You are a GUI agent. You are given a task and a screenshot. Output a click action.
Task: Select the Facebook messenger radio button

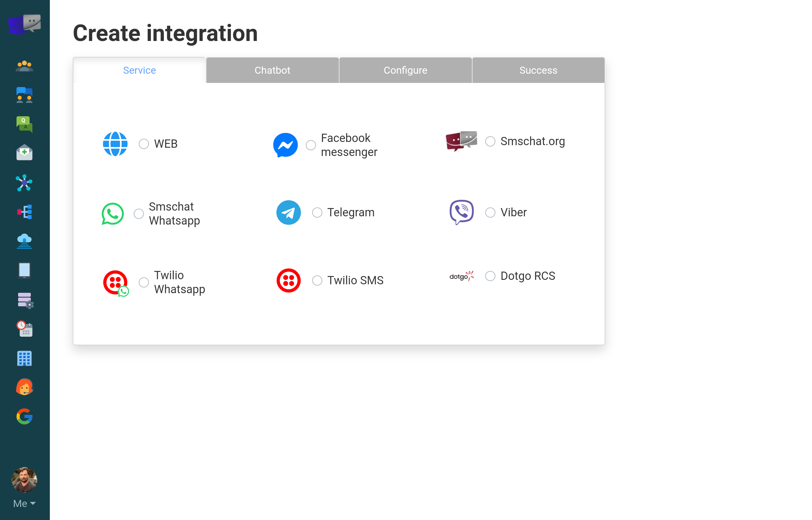(311, 145)
